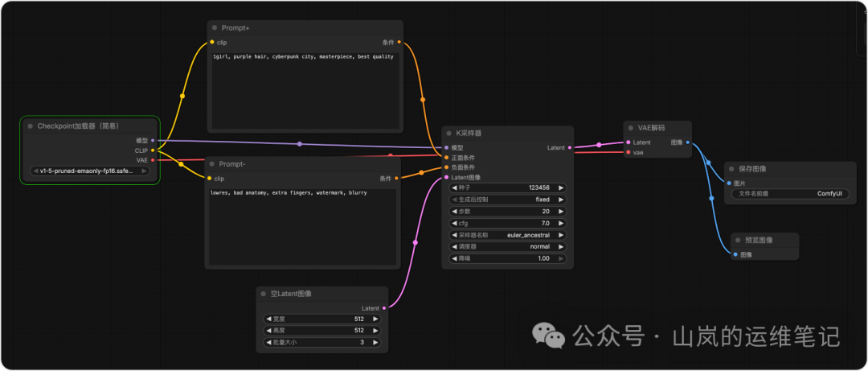Increase 宽度 with right arrow
868x371 pixels.
point(375,319)
